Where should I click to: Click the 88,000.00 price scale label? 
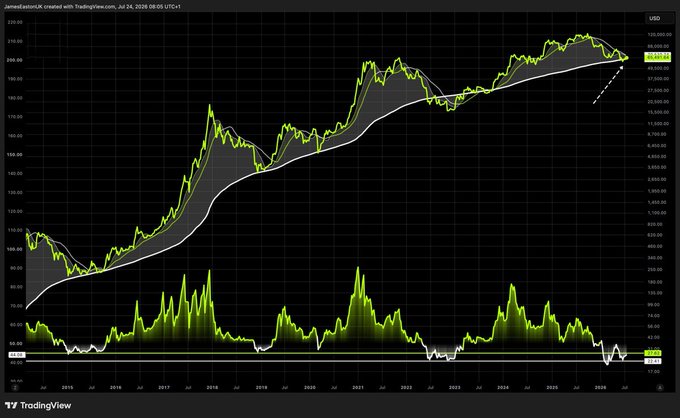pyautogui.click(x=659, y=46)
